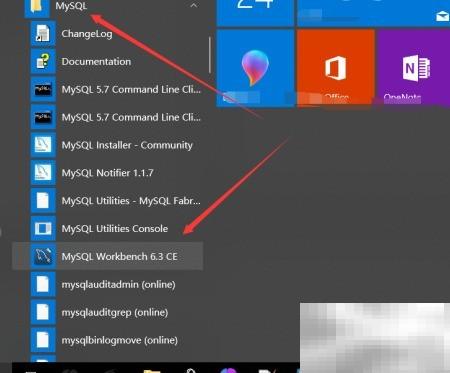Open the MySQL folder icon

[37, 7]
